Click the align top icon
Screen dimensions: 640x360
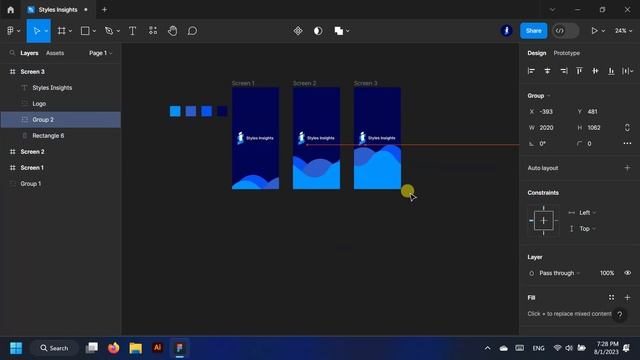tap(579, 71)
